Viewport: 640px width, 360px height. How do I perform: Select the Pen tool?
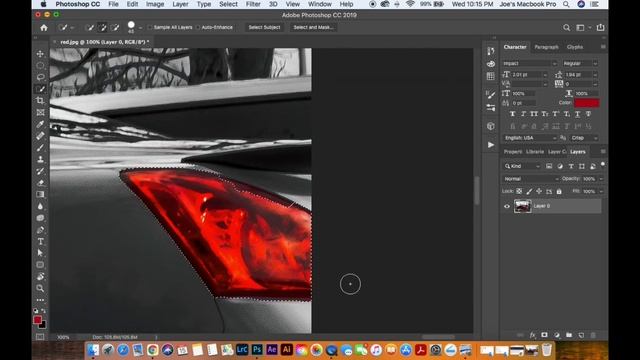(x=40, y=230)
